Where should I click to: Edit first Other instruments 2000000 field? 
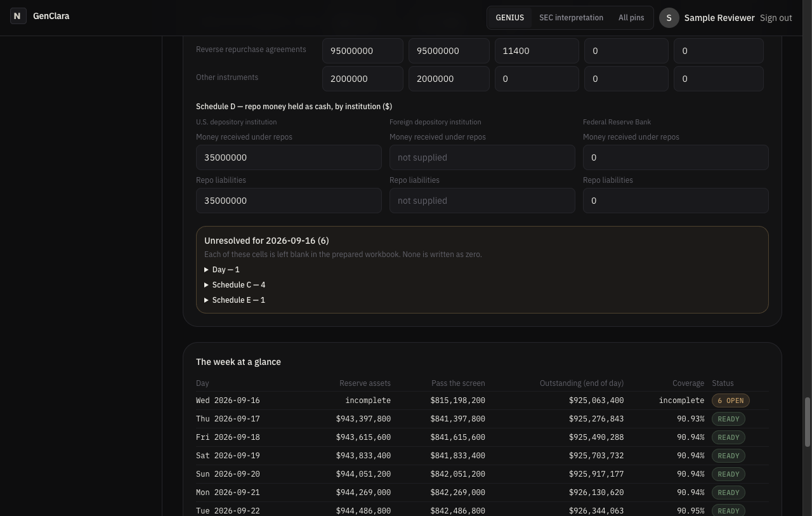pos(363,79)
